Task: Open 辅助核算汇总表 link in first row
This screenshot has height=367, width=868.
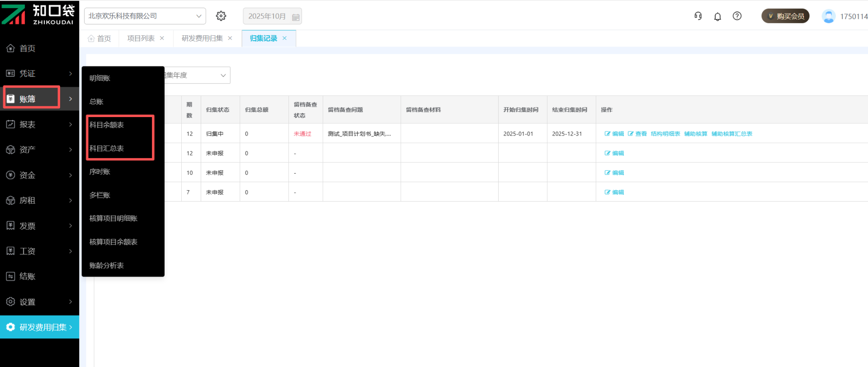Action: (731, 134)
